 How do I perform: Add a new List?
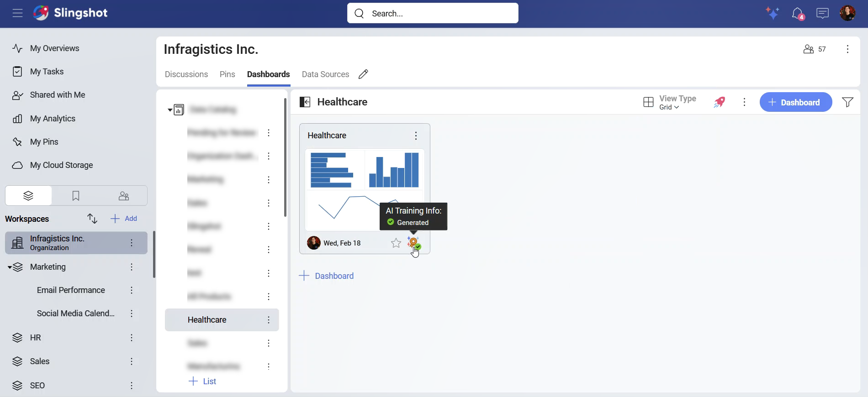tap(202, 381)
